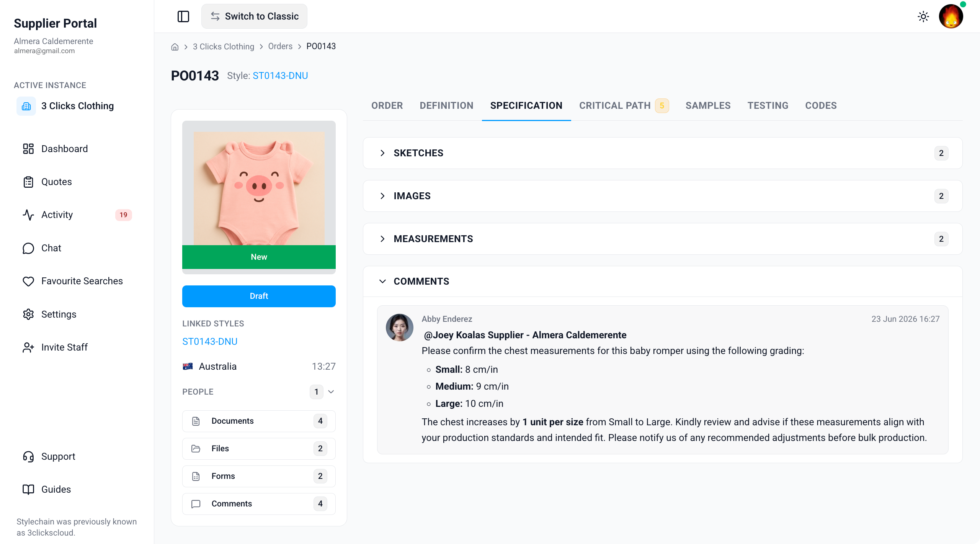Open Guides book icon

28,490
